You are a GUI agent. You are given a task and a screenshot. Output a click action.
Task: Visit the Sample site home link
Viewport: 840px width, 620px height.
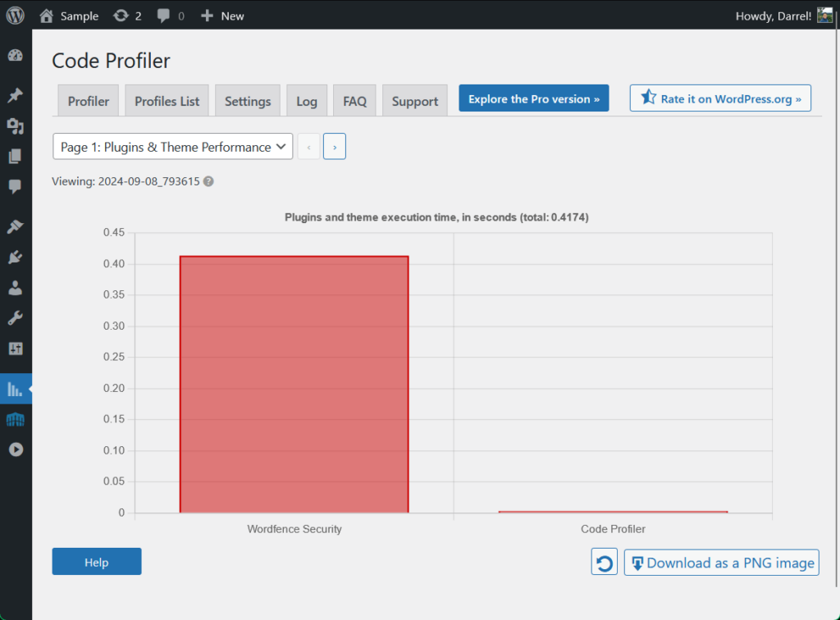[x=69, y=16]
